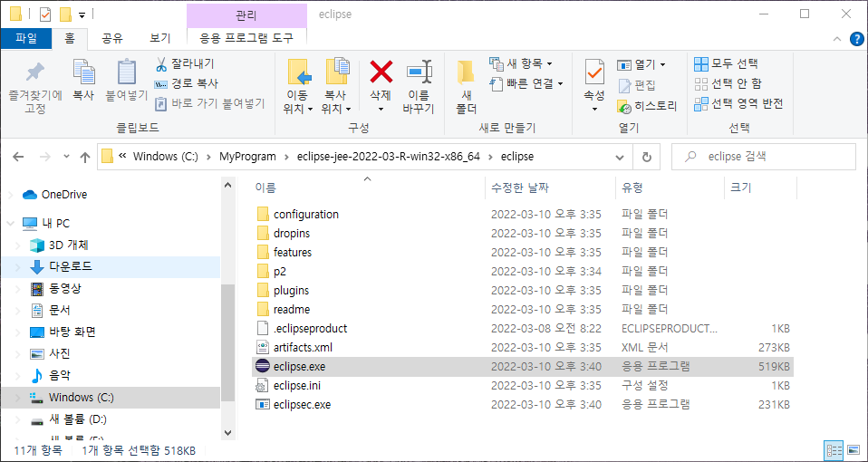Image resolution: width=868 pixels, height=462 pixels.
Task: Switch to large icons view layout
Action: pyautogui.click(x=854, y=450)
